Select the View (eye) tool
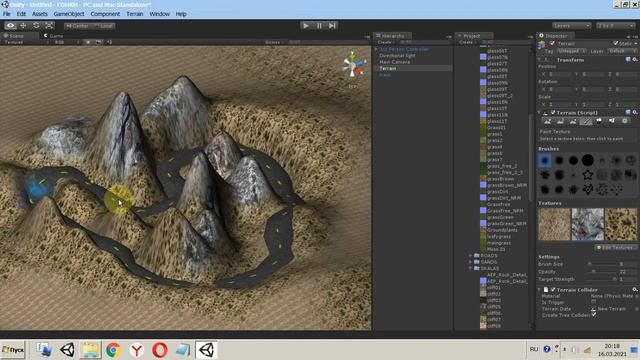The image size is (640, 360). pos(11,25)
